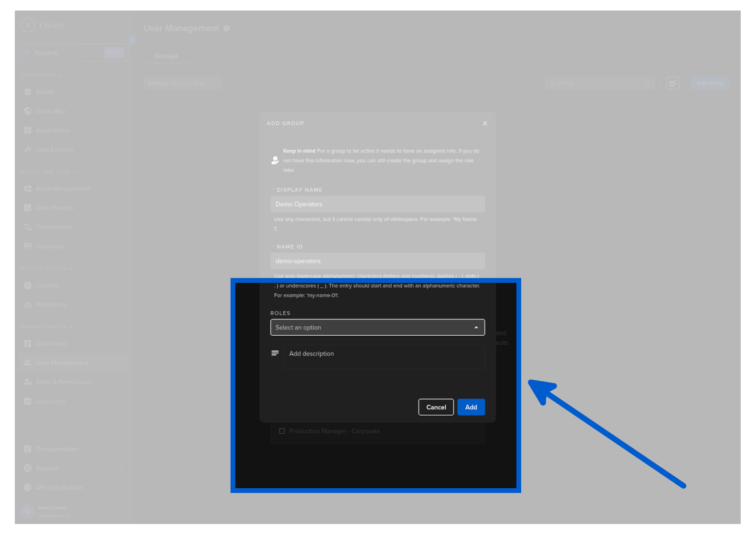The height and width of the screenshot is (535, 756).
Task: Open the Assets item in sidebar
Action: tap(45, 92)
